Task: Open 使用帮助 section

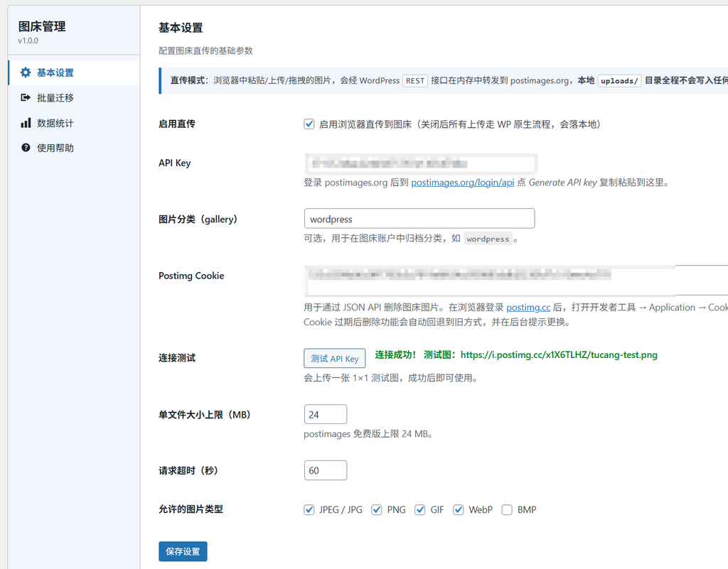Action: pyautogui.click(x=74, y=148)
